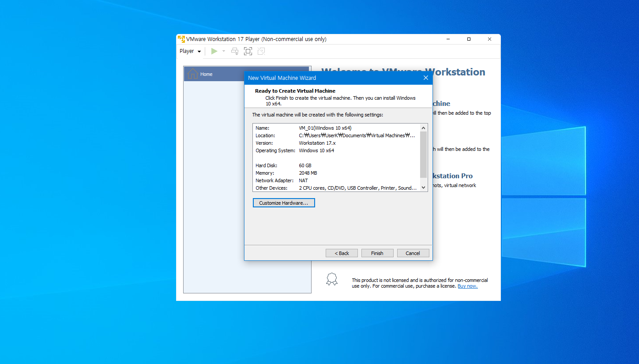Click the Other Devices 2 CPU cores row

coord(337,188)
